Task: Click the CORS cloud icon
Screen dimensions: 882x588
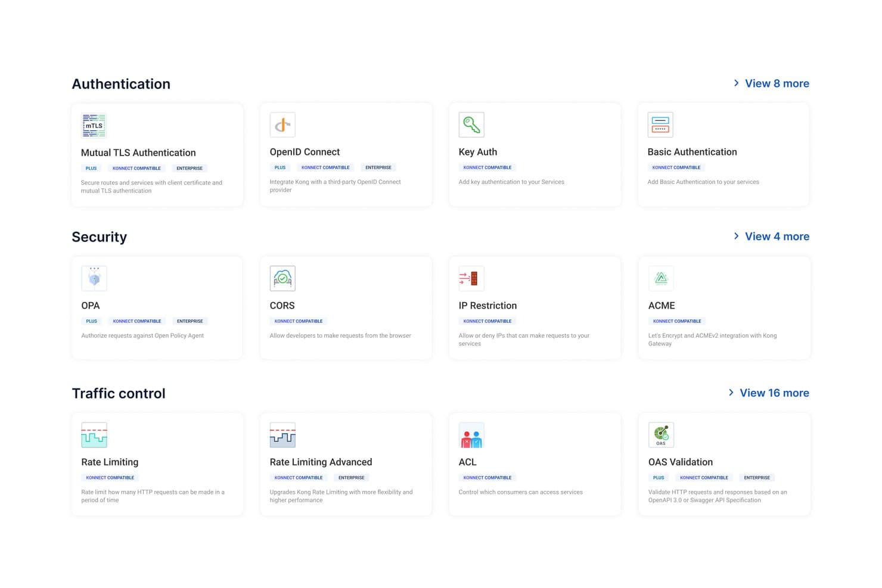Action: [x=282, y=278]
